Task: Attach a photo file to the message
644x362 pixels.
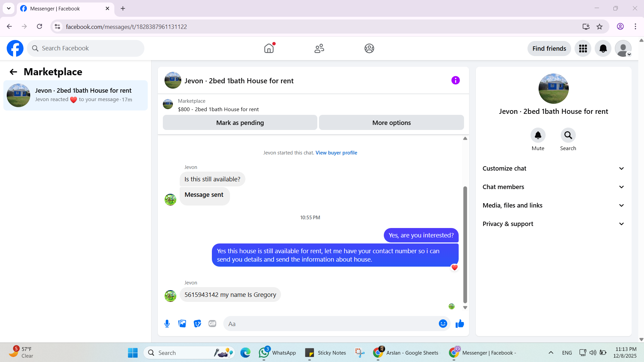Action: pos(182,324)
